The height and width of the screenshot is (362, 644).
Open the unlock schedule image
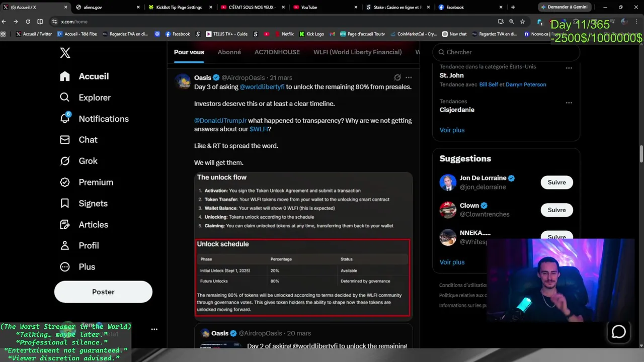point(303,245)
